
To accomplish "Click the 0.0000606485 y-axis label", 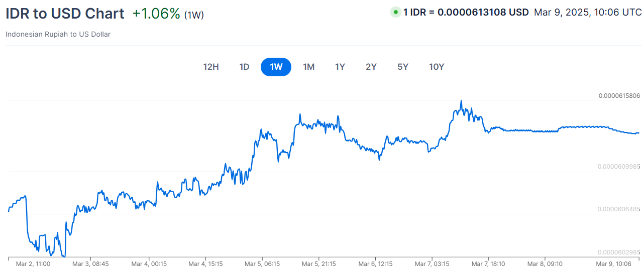I will 618,209.
